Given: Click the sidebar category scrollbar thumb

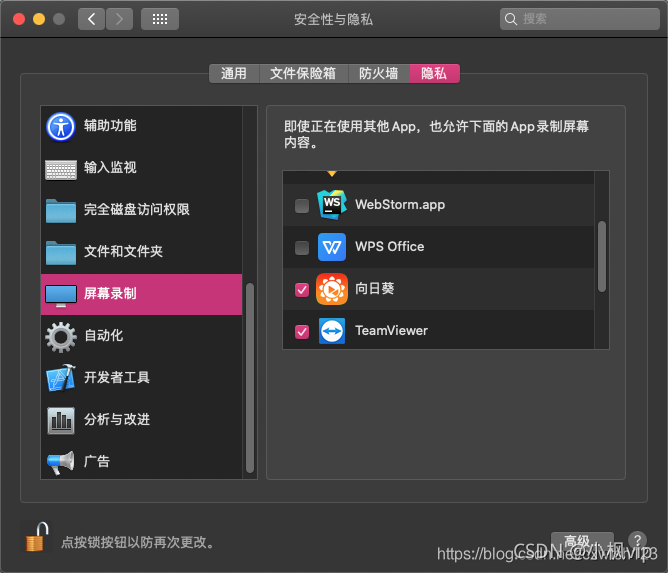Looking at the screenshot, I should click(x=250, y=378).
